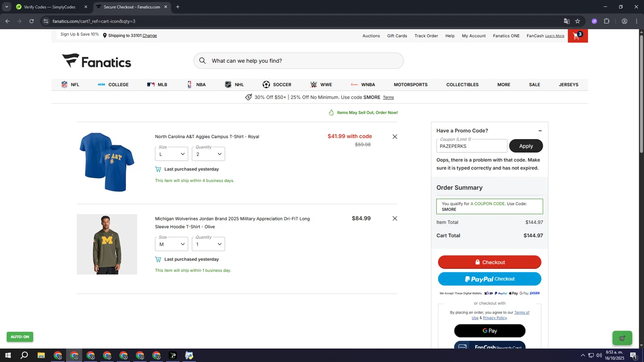View site information icon in address bar
644x362 pixels.
coord(46,21)
